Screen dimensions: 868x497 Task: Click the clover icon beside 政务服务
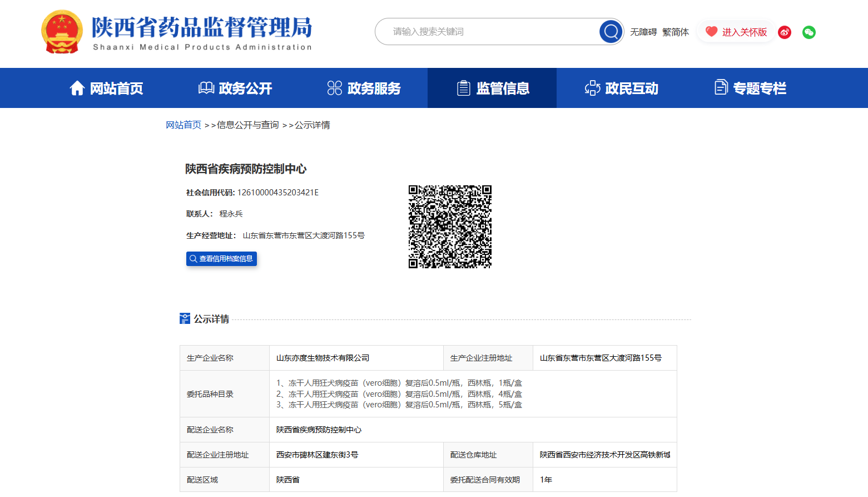(335, 88)
